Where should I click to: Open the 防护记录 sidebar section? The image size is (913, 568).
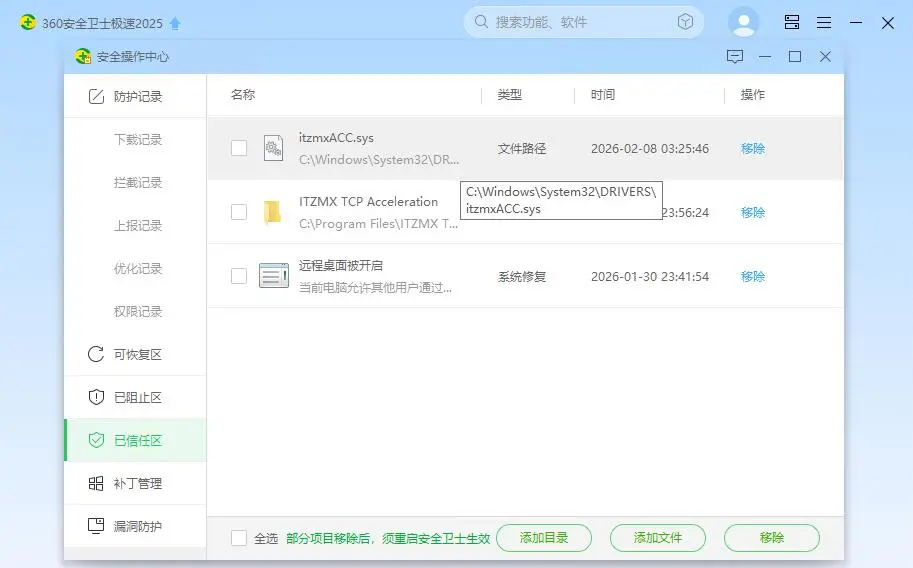pyautogui.click(x=137, y=97)
